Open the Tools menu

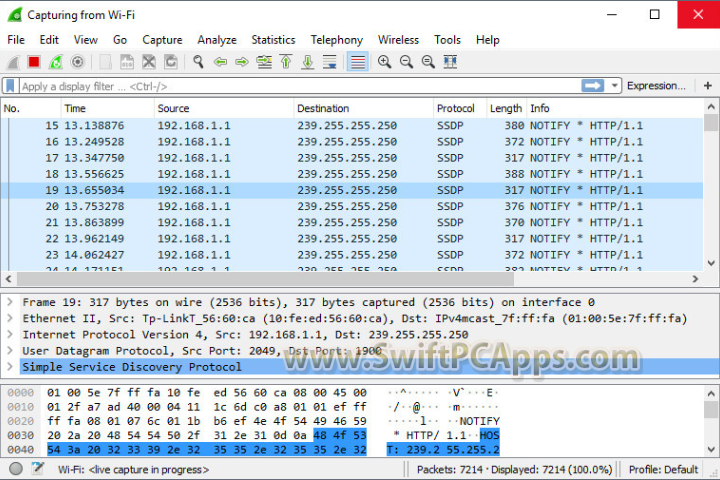point(447,40)
